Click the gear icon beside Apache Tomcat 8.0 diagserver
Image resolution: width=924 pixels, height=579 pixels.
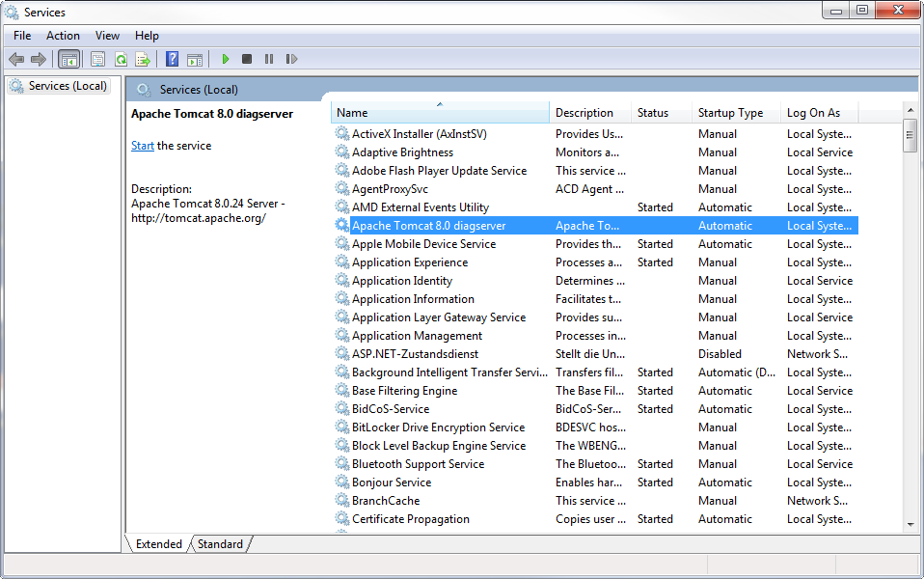point(342,225)
